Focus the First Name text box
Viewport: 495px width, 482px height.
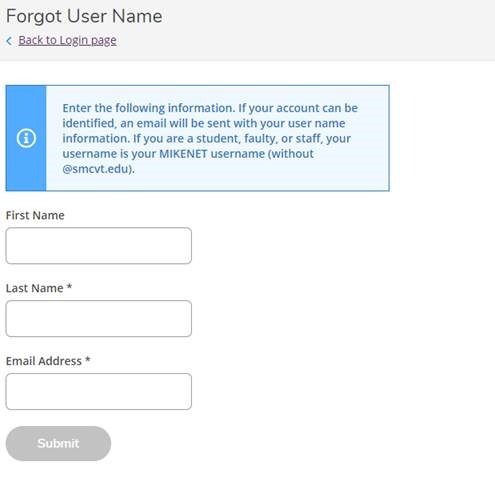click(x=99, y=246)
